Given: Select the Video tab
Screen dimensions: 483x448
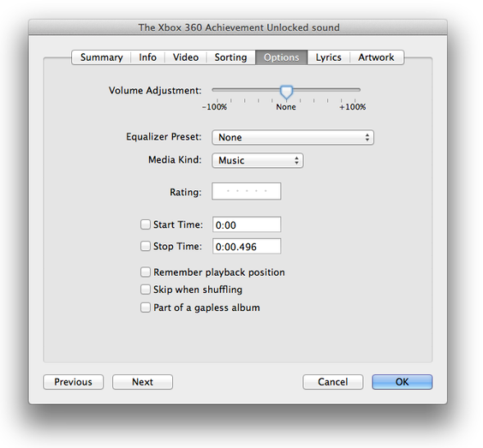Looking at the screenshot, I should tap(186, 57).
